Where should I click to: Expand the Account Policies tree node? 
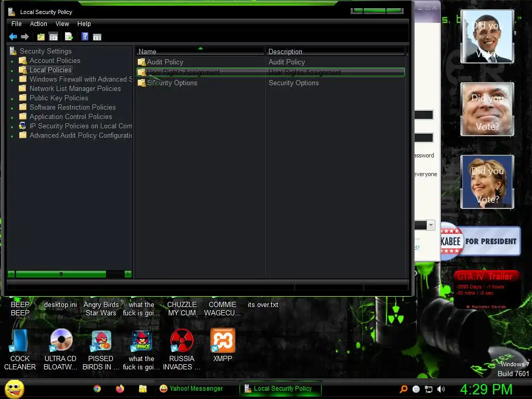click(x=12, y=62)
